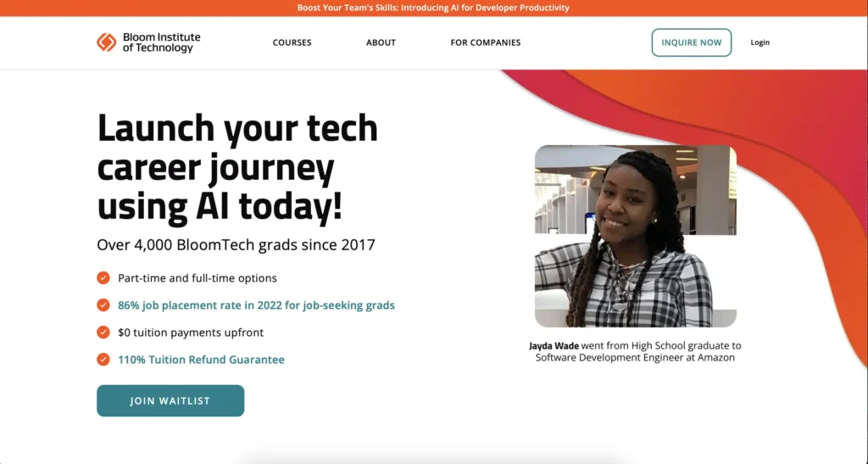Open the 86% job placement rate link

click(256, 305)
